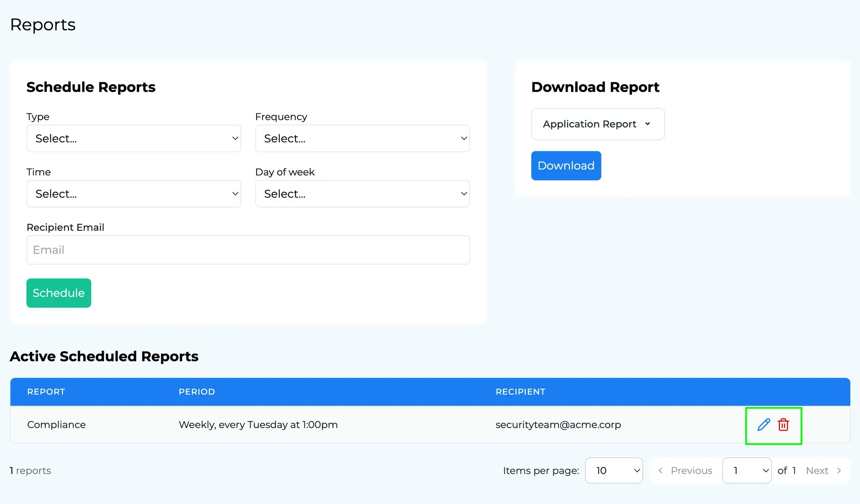The height and width of the screenshot is (504, 860).
Task: Click the REPORT column header
Action: [46, 392]
